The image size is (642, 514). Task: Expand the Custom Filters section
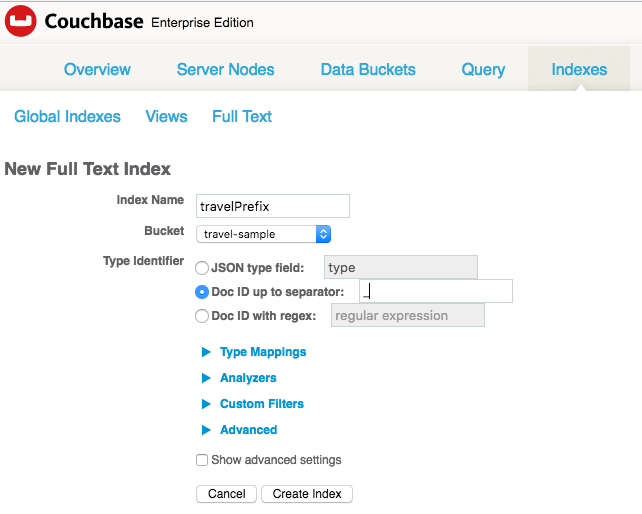[253, 404]
